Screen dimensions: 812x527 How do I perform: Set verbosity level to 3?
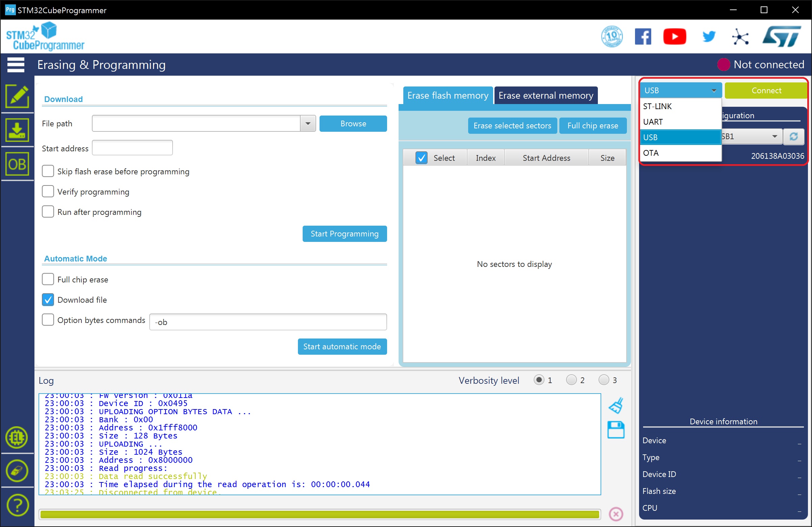tap(604, 380)
